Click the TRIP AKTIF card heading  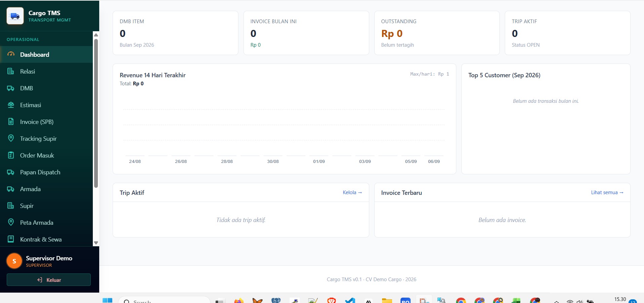[524, 21]
